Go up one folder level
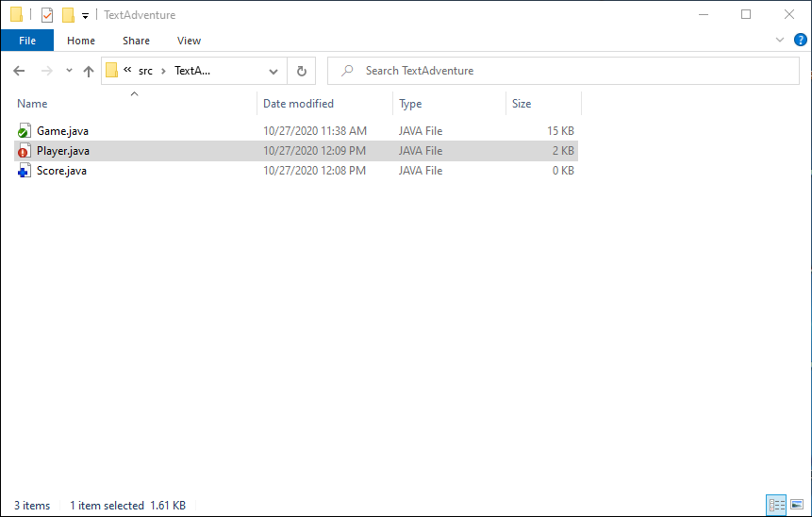 (x=89, y=71)
